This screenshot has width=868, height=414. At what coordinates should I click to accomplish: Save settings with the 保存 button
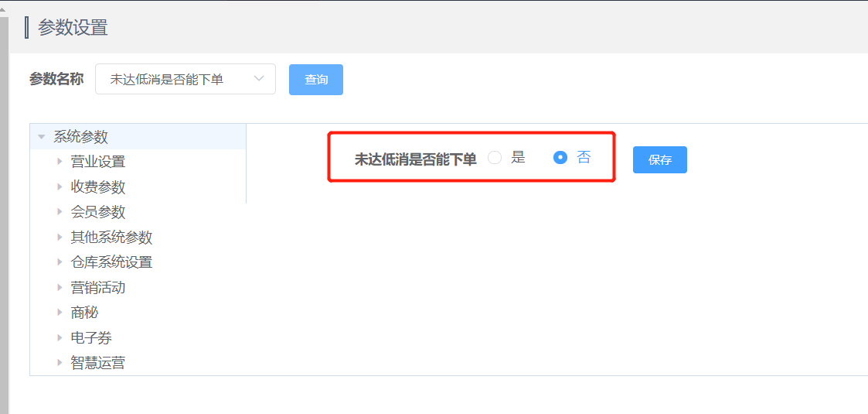click(x=660, y=160)
